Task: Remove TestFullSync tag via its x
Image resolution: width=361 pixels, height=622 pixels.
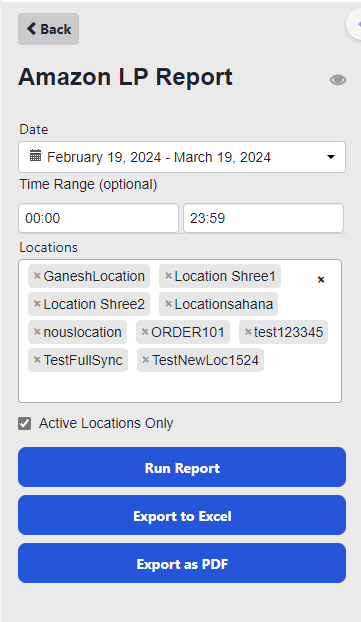Action: [x=37, y=360]
